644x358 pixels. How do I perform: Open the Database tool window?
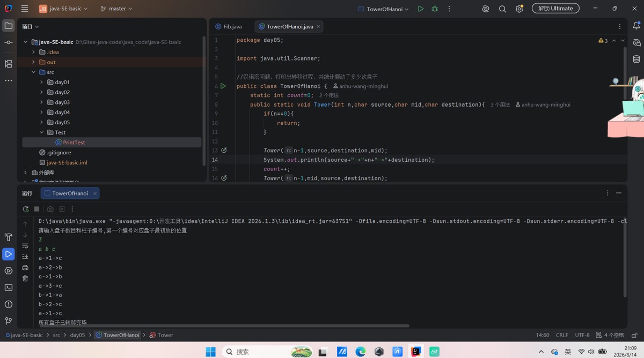(636, 59)
